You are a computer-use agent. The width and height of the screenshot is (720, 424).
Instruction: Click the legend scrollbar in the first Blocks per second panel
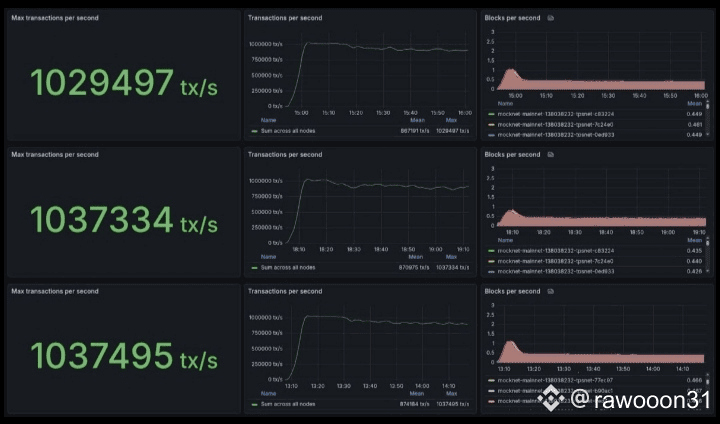(x=708, y=106)
